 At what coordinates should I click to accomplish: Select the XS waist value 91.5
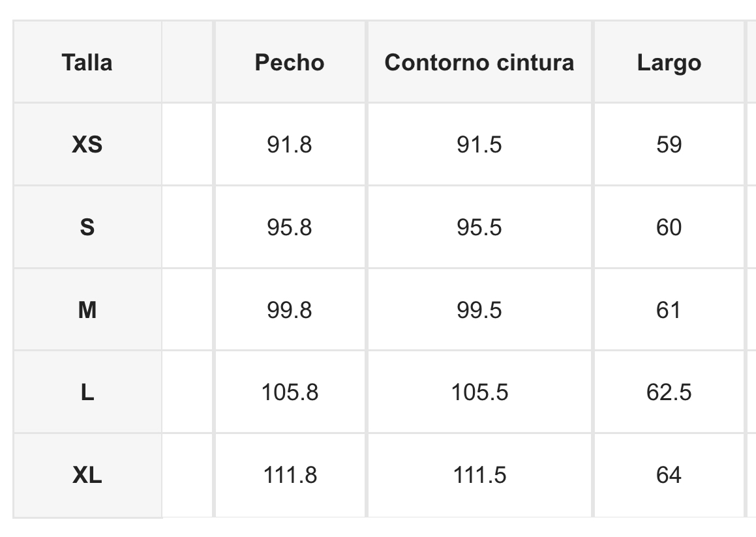(x=479, y=144)
